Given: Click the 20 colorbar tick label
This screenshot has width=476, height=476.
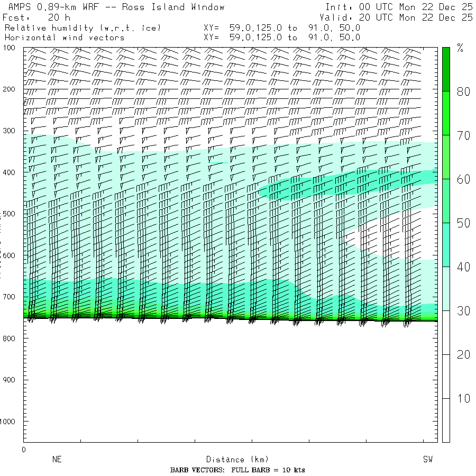Looking at the screenshot, I should pyautogui.click(x=463, y=354).
